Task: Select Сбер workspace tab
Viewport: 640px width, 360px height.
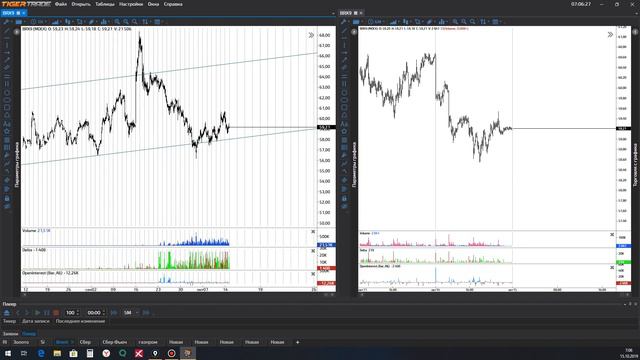Action: coord(85,342)
